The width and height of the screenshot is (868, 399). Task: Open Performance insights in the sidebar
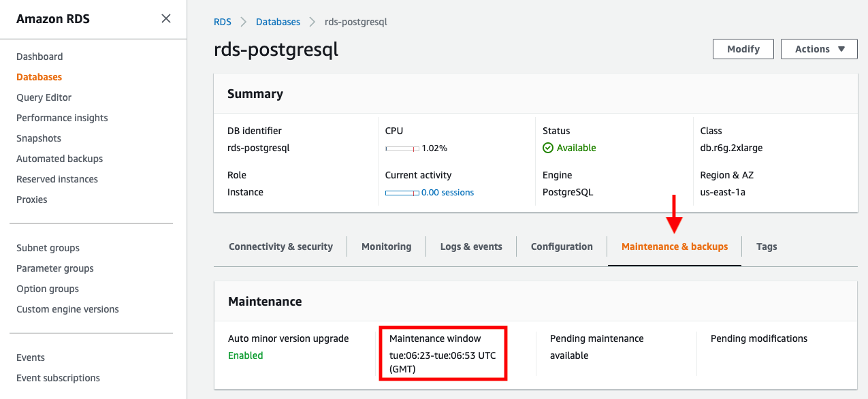click(62, 117)
